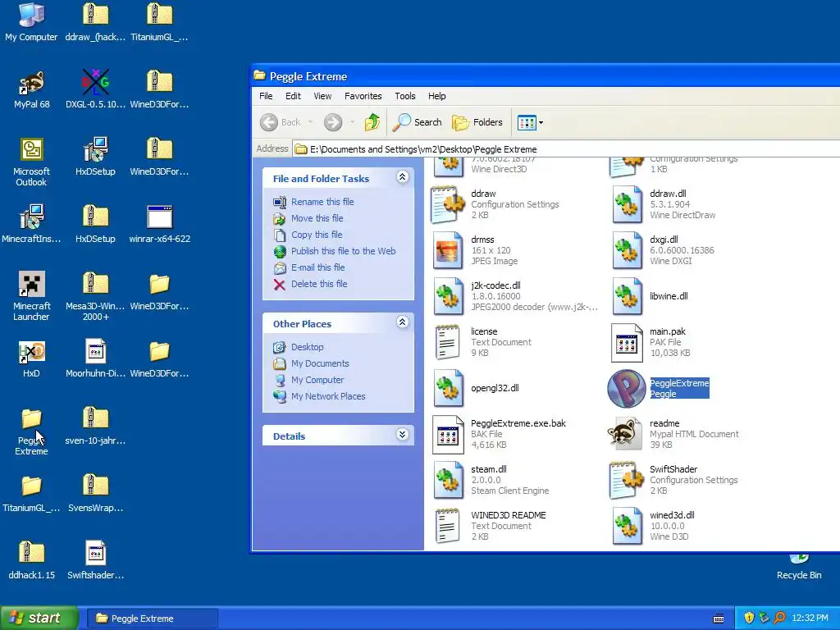Select the drmss JPEG image file

pos(448,250)
